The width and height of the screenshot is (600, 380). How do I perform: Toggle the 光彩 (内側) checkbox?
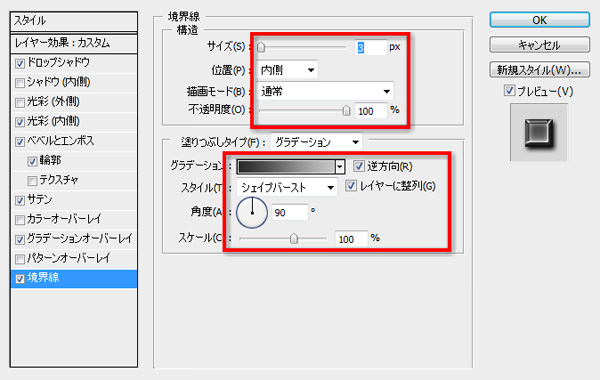click(20, 122)
